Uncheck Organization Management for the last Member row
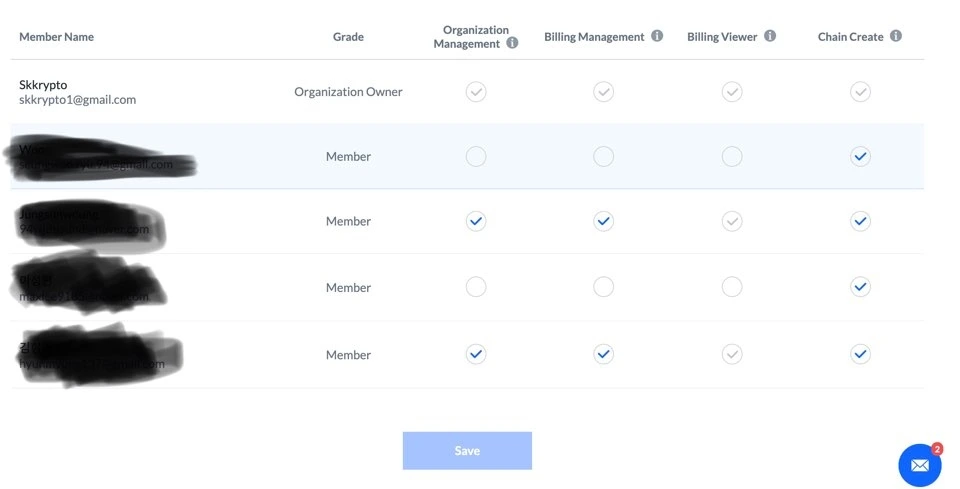This screenshot has height=489, width=960. point(476,354)
